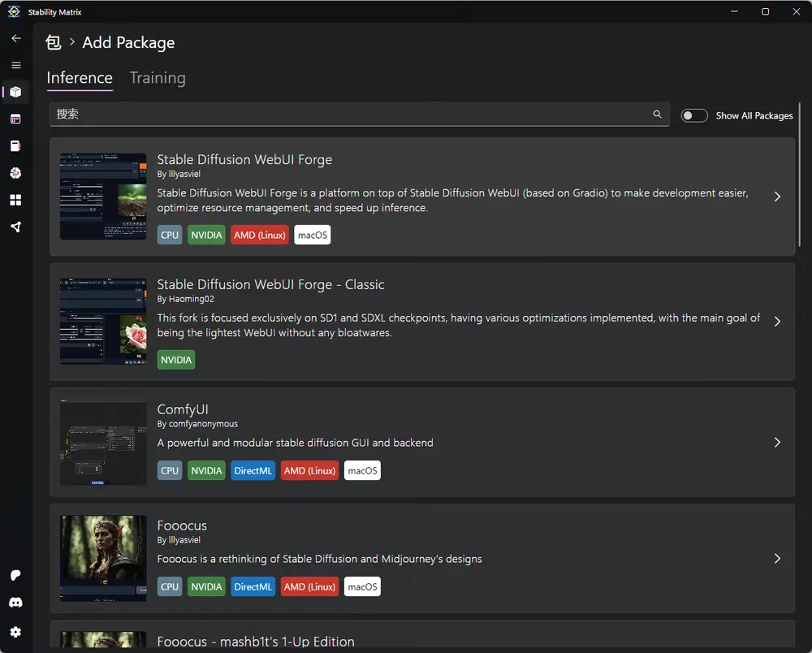Click the package search input field

pyautogui.click(x=349, y=115)
